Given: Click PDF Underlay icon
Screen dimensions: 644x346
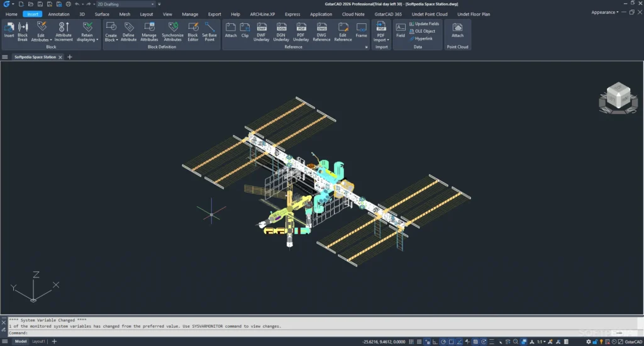Looking at the screenshot, I should coord(301,31).
